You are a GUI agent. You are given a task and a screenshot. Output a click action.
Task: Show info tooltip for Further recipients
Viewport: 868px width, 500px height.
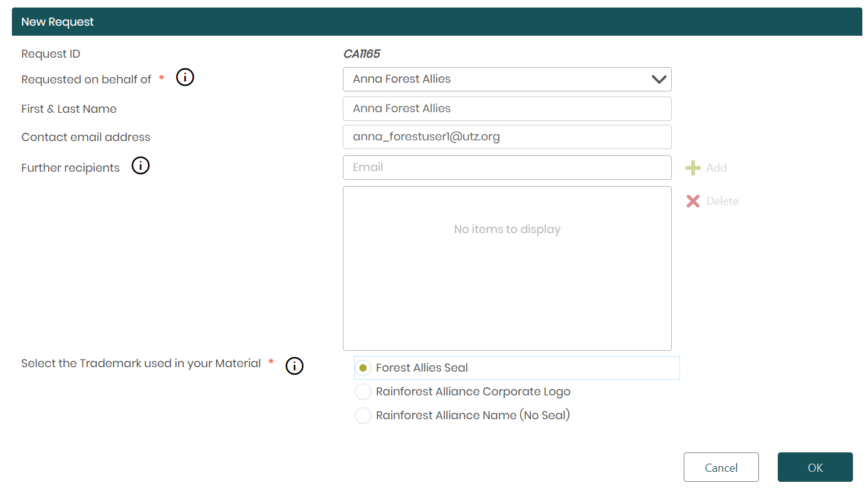(140, 166)
